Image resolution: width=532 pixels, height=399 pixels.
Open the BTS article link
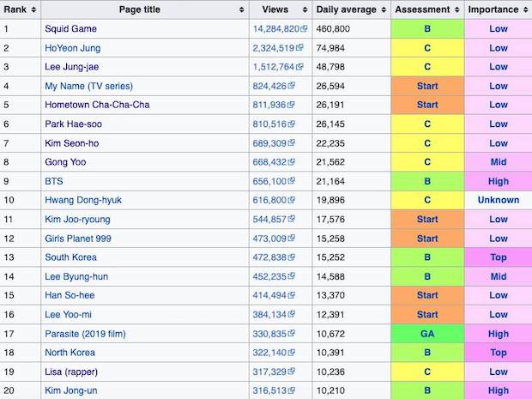coord(53,181)
